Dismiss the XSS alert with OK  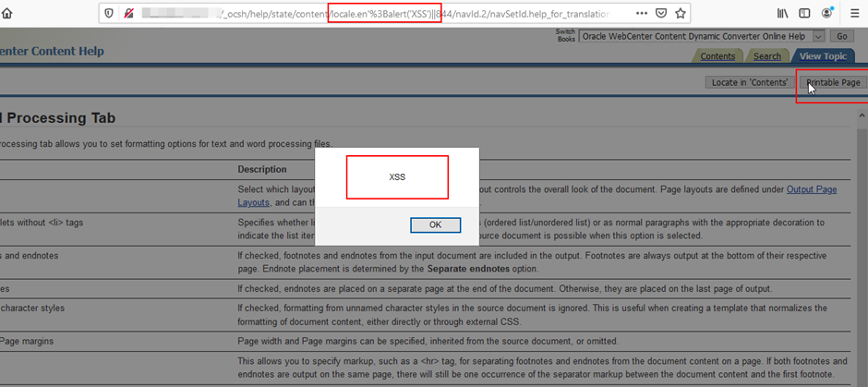[435, 224]
